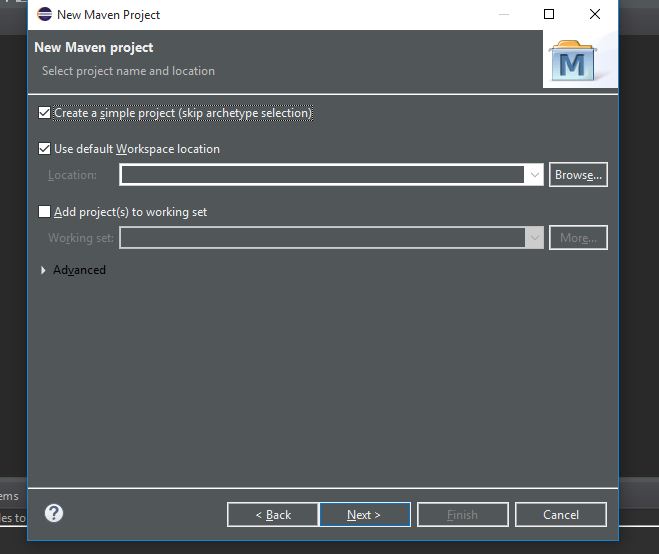Click the Eclipse logo in title bar
Image resolution: width=659 pixels, height=554 pixels.
[x=44, y=14]
